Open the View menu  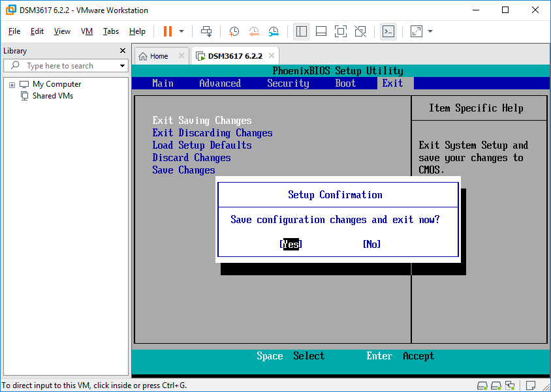[62, 31]
